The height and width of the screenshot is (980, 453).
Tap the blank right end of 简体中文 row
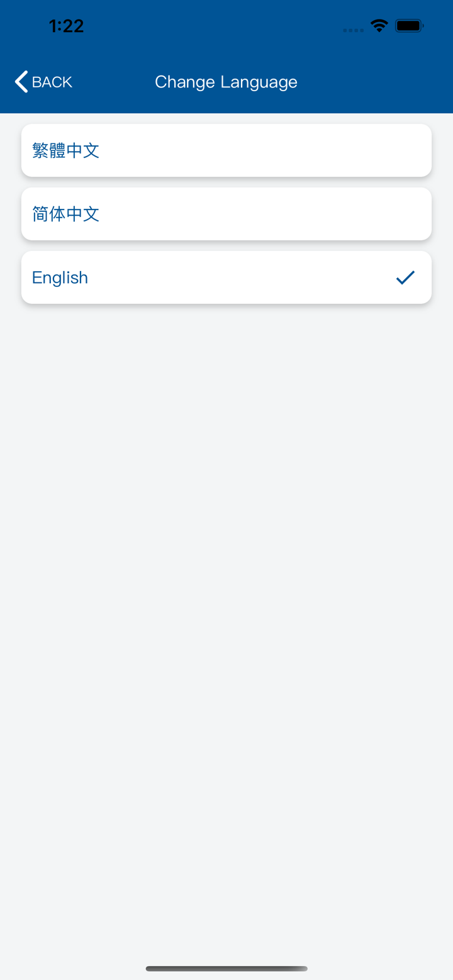[x=390, y=214]
